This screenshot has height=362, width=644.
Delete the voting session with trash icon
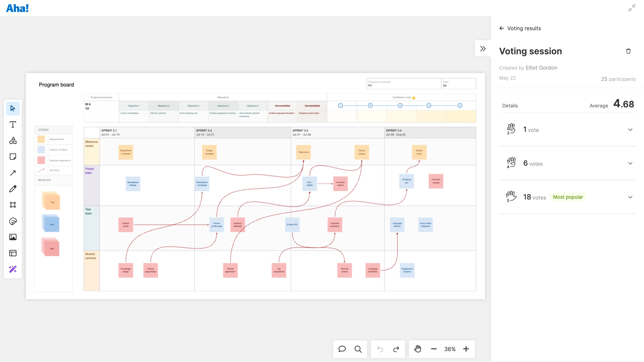pyautogui.click(x=628, y=51)
